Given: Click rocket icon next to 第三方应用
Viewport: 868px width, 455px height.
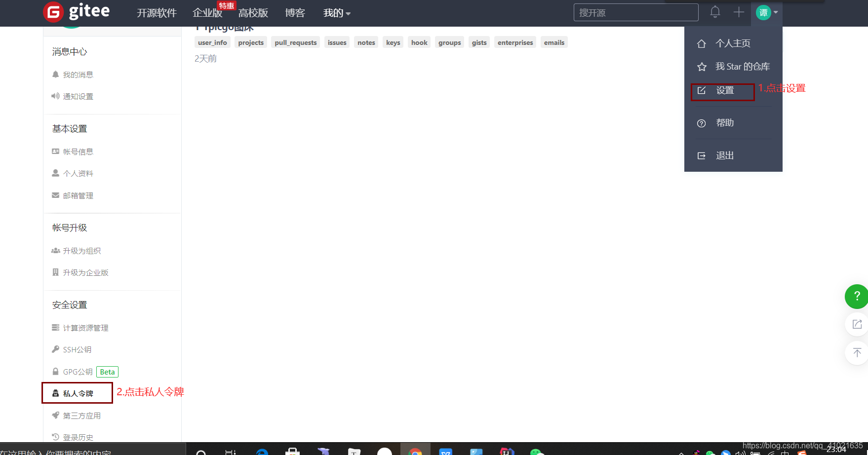Looking at the screenshot, I should [x=55, y=416].
